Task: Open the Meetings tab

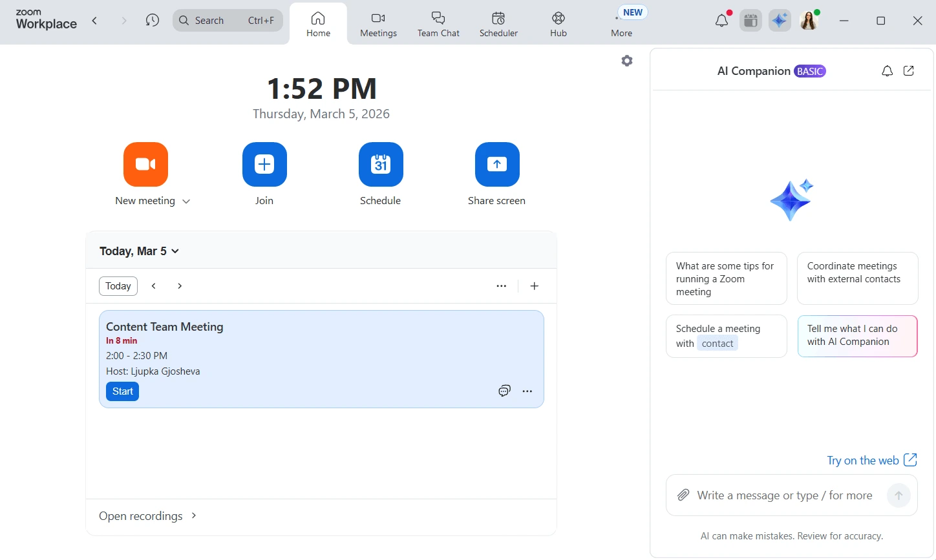Action: (x=378, y=23)
